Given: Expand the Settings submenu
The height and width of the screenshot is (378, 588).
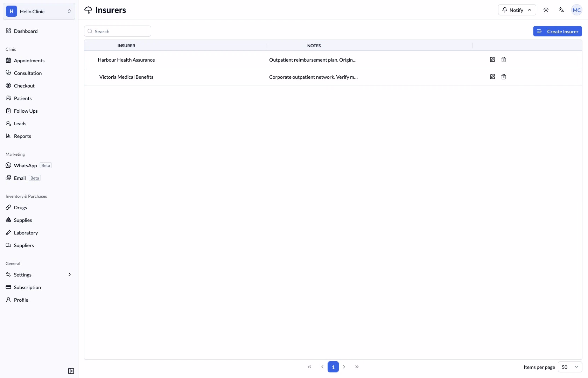Looking at the screenshot, I should tap(39, 275).
